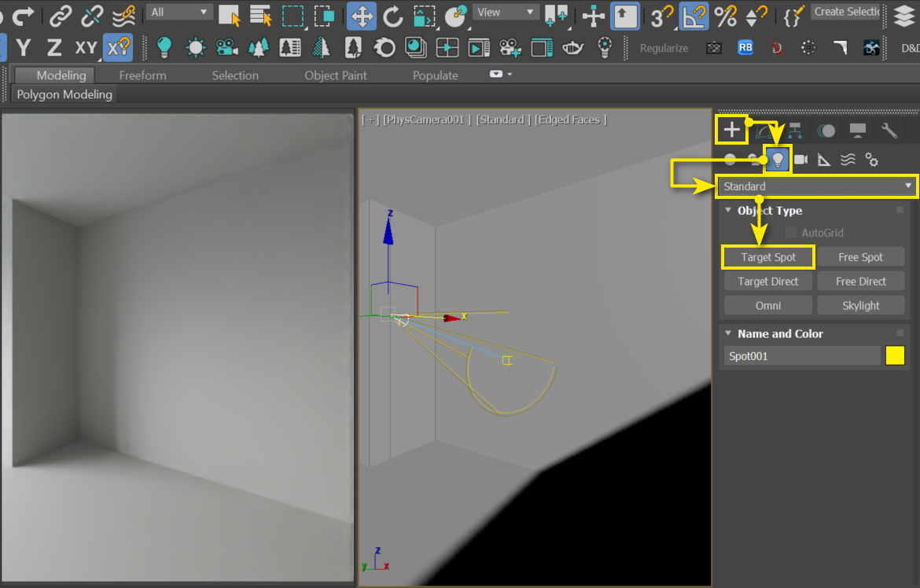This screenshot has width=920, height=588.
Task: Toggle the Keyboard Shortcut Override button
Action: click(625, 16)
